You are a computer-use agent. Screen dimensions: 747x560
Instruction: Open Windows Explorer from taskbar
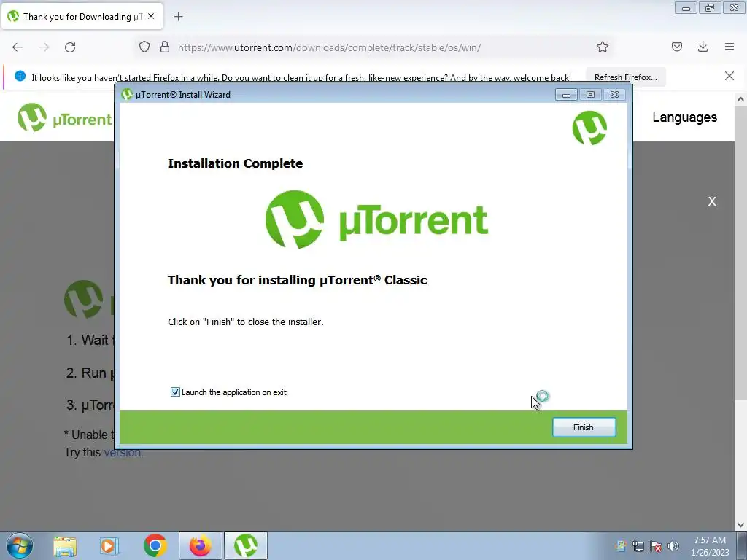click(x=65, y=545)
